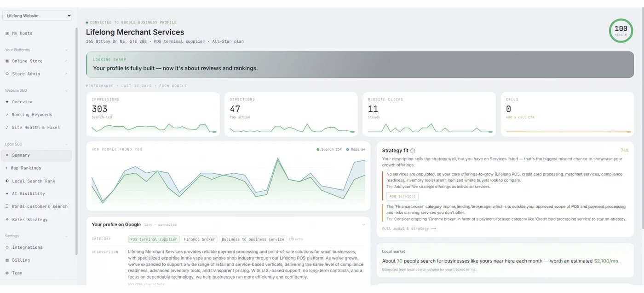The width and height of the screenshot is (644, 293).
Task: Click the Local market card title
Action: coord(393,252)
